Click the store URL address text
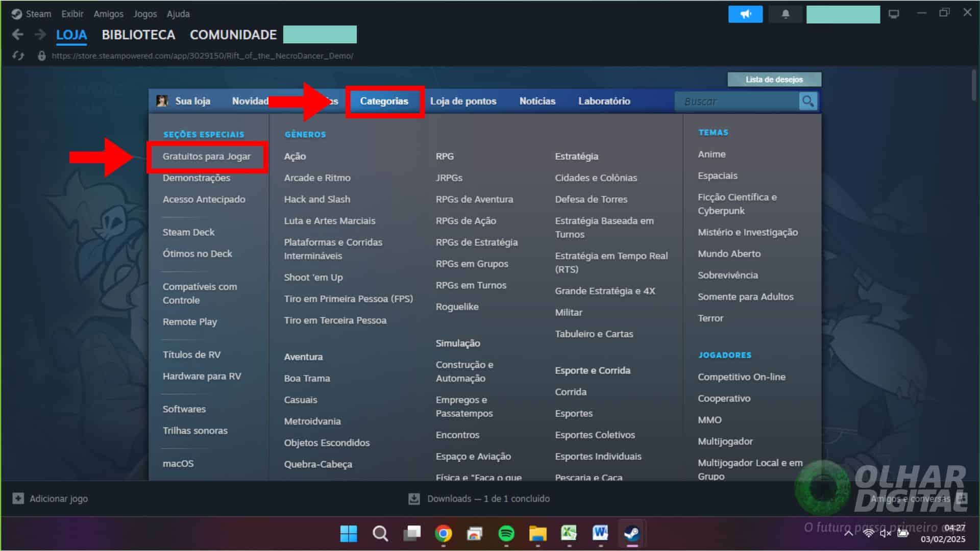Image resolution: width=980 pixels, height=551 pixels. coord(202,56)
